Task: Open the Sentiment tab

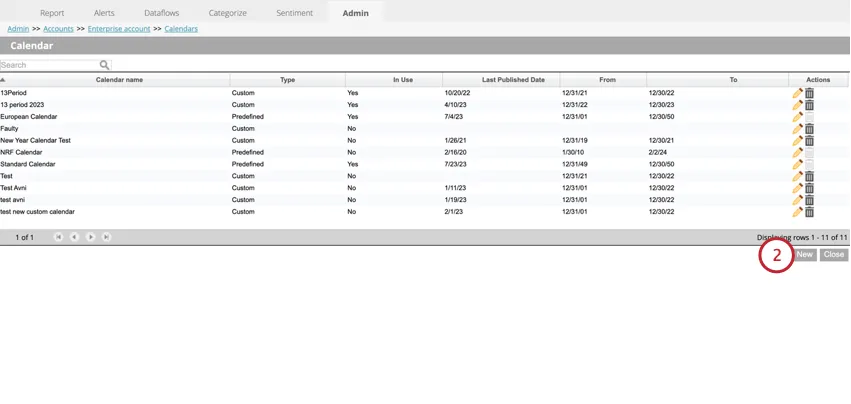Action: coord(294,13)
